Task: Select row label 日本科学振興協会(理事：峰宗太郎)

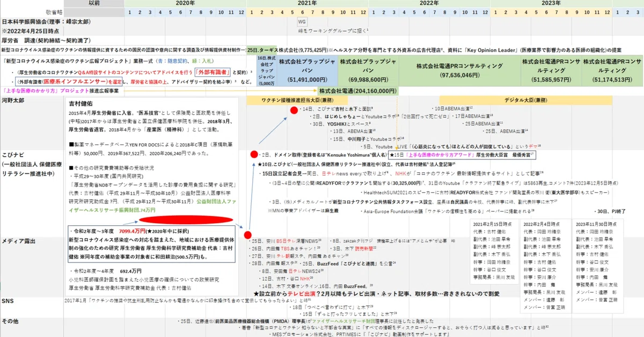Action: click(x=46, y=22)
